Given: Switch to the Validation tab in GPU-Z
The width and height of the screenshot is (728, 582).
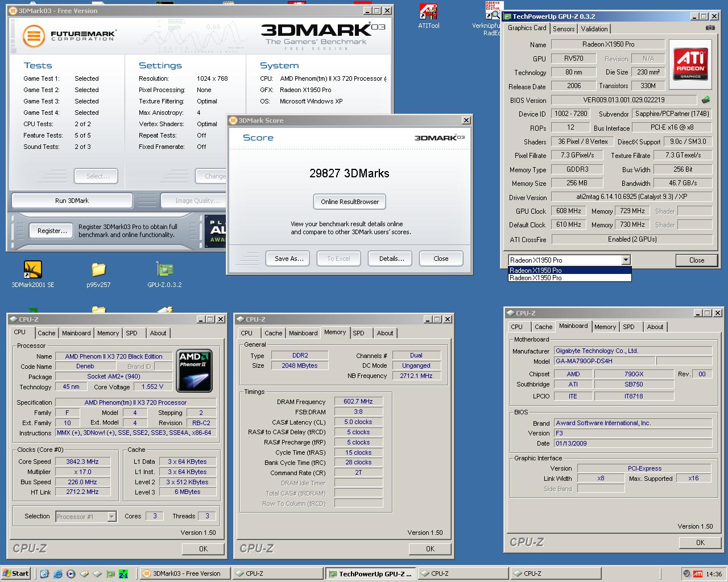Looking at the screenshot, I should coord(594,28).
